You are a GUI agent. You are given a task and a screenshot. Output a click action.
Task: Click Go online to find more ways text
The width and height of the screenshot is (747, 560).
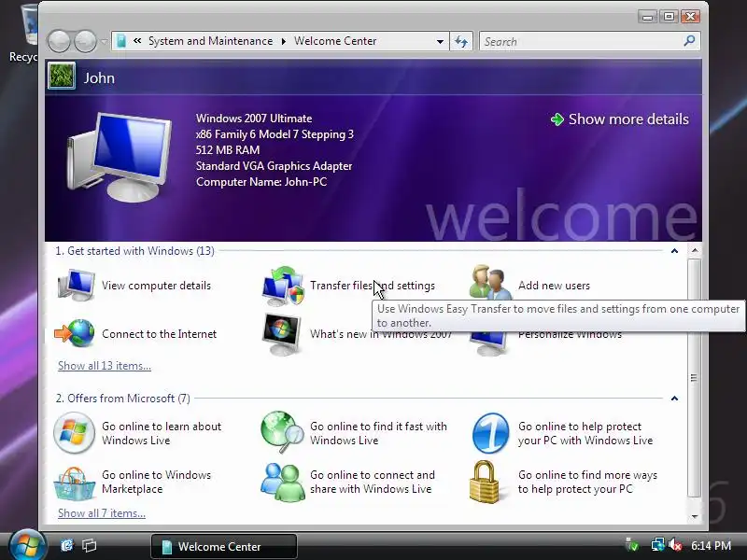(x=587, y=482)
